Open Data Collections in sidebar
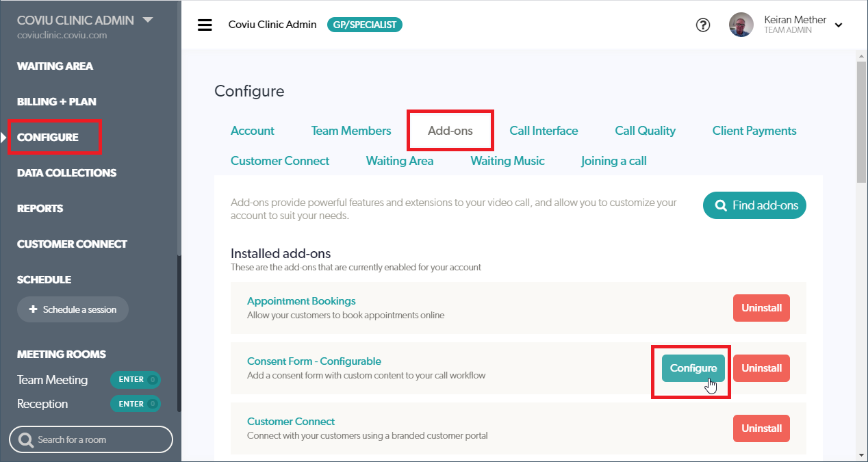This screenshot has width=868, height=462. (67, 173)
